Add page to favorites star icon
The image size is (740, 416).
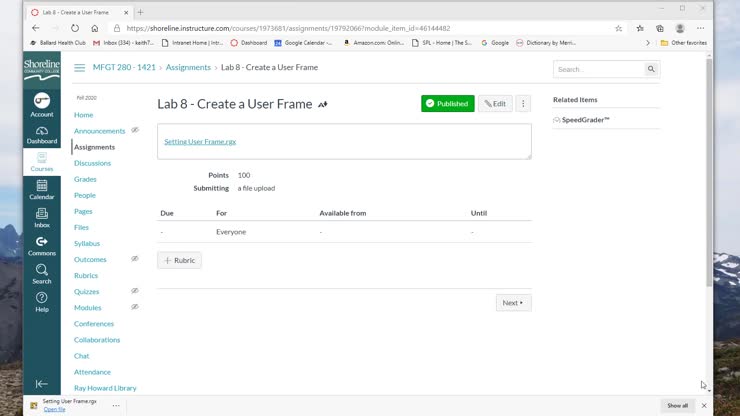coord(618,28)
